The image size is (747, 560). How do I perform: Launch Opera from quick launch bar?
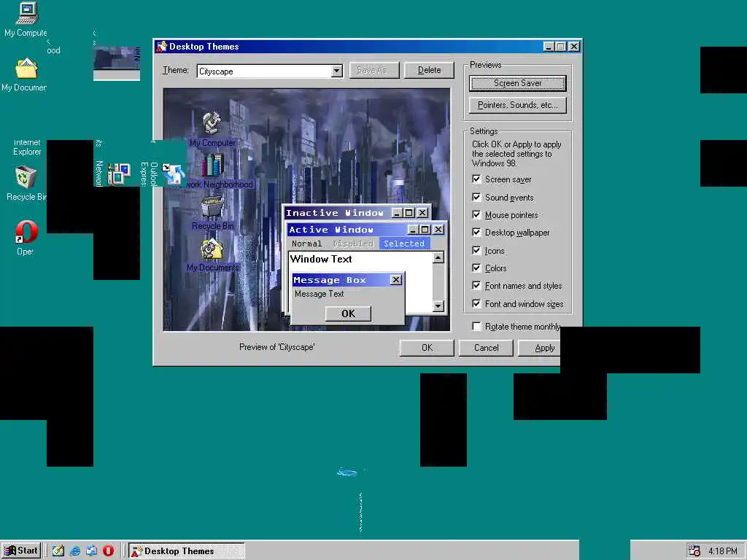108,551
